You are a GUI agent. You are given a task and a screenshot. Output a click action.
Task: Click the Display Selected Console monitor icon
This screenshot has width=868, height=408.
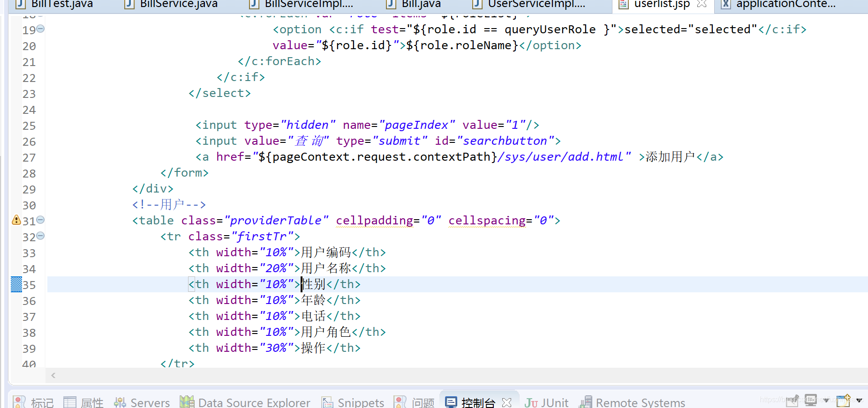[x=811, y=400]
